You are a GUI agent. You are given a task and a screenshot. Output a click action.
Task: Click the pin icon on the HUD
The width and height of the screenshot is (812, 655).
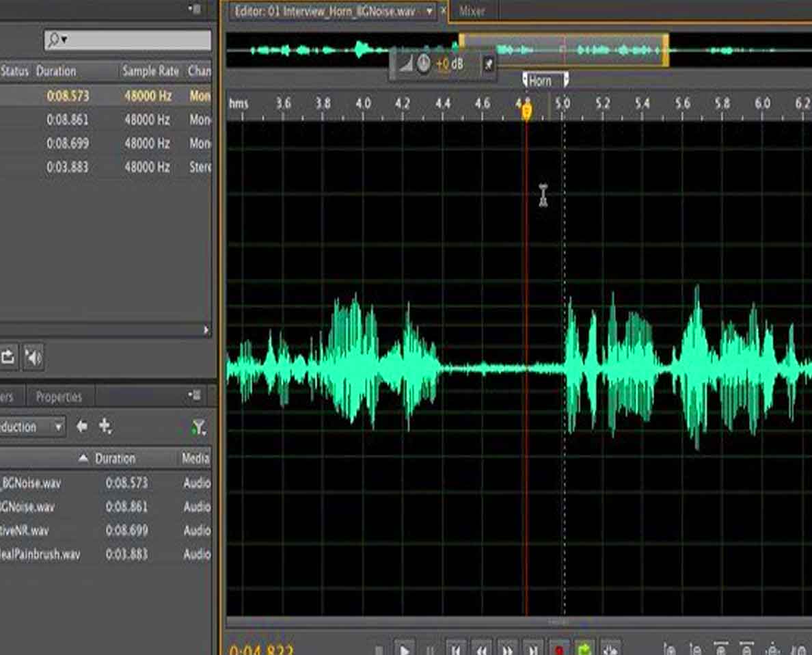[x=488, y=64]
